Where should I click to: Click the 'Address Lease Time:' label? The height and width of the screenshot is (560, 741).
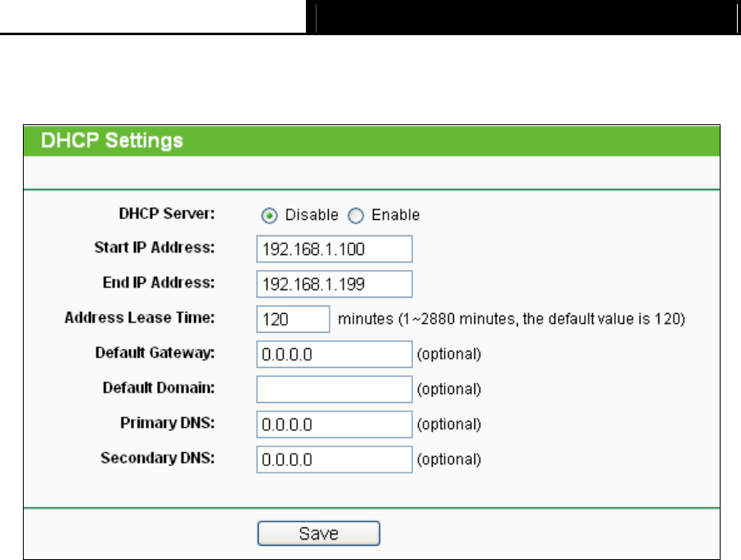140,317
